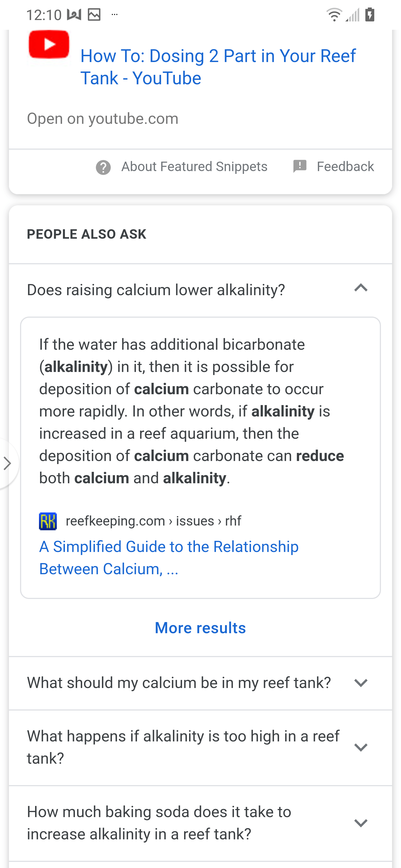Screen dimensions: 401x868
Task: Click the Feedback speech bubble icon
Action: tap(299, 166)
